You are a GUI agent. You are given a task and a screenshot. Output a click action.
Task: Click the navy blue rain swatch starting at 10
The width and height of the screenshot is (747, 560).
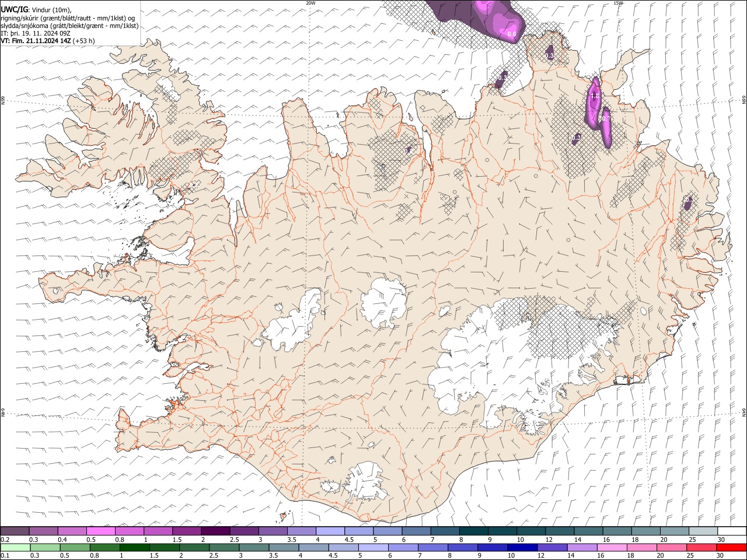click(523, 547)
